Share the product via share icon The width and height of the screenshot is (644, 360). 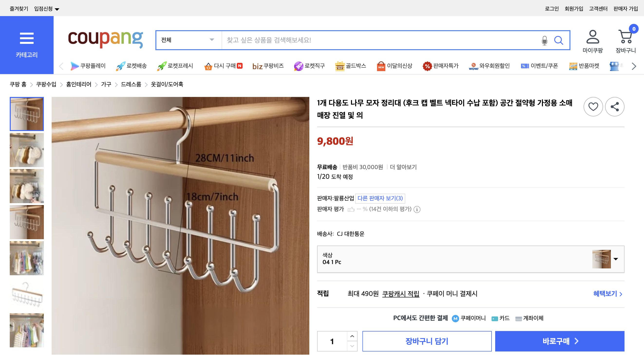(615, 106)
